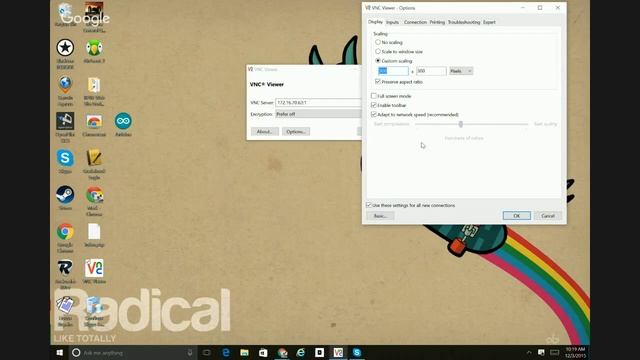Open the clock and date in the taskbar
The width and height of the screenshot is (640, 360).
(576, 353)
